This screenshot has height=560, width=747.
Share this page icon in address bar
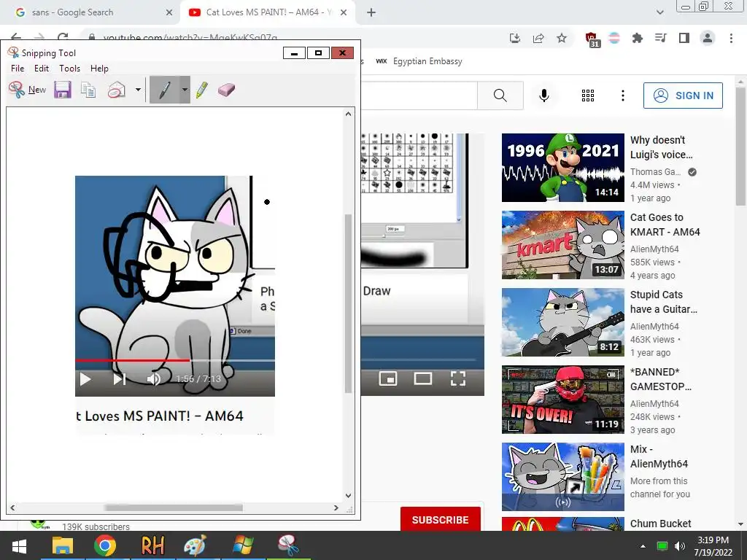pyautogui.click(x=538, y=38)
